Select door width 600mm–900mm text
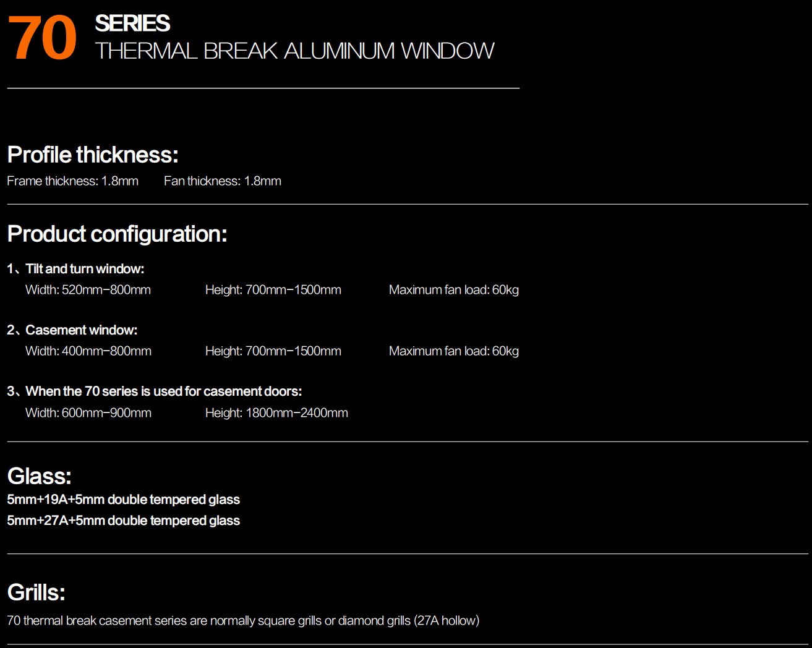The height and width of the screenshot is (648, 812). pyautogui.click(x=88, y=413)
